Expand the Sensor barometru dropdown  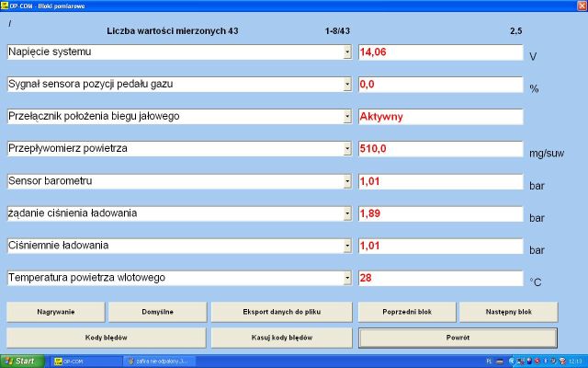347,181
